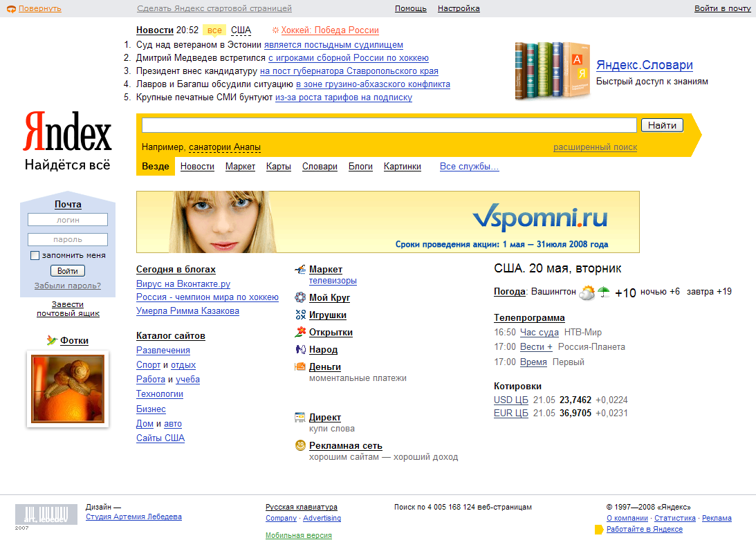The height and width of the screenshot is (558, 756).
Task: Open the Технологии catalog link
Action: click(x=160, y=393)
